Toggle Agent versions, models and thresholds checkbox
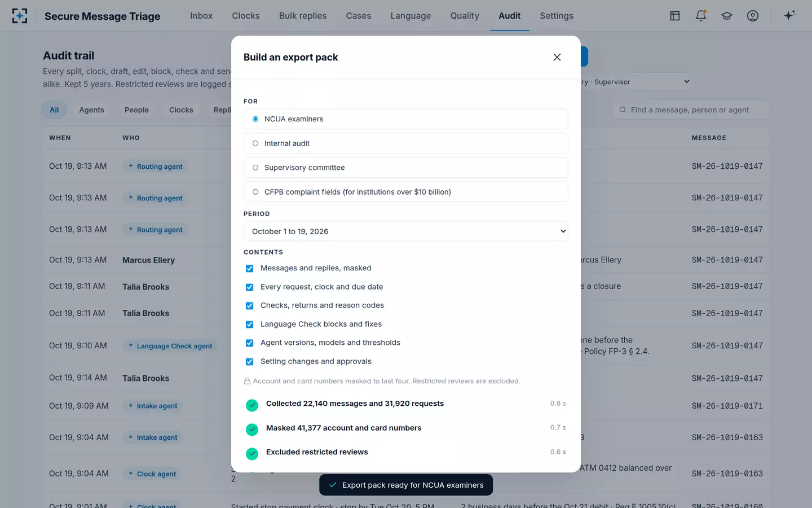Viewport: 812px width, 508px height. click(x=249, y=343)
